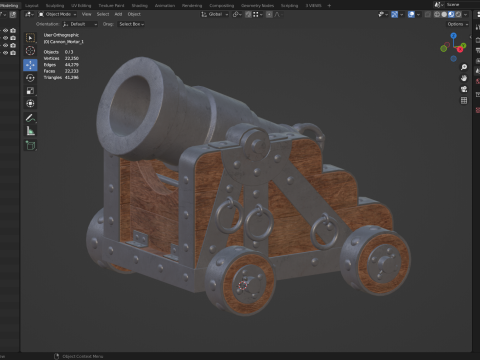Activate the 3D Cursor tool

click(30, 51)
